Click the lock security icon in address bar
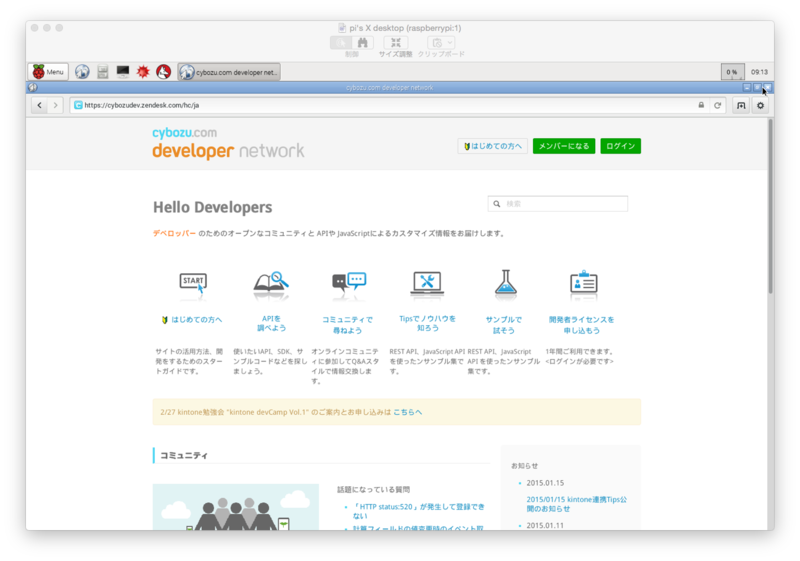The image size is (800, 561). pos(701,105)
